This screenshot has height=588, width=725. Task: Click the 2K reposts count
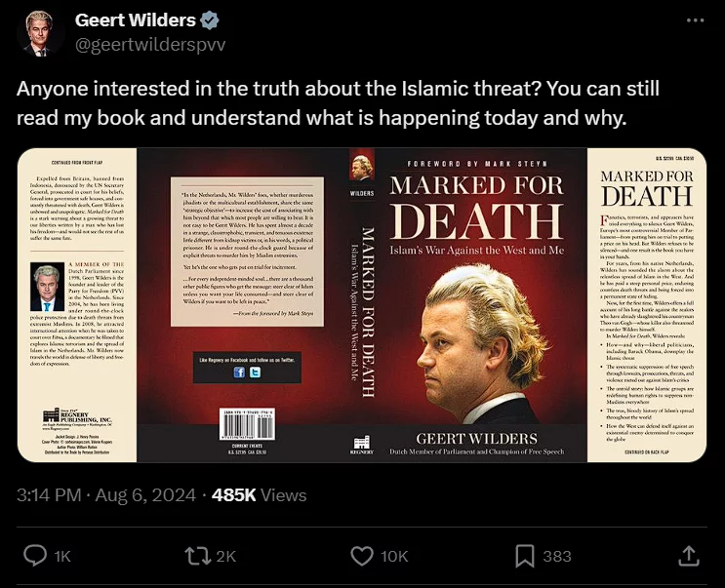(x=226, y=556)
